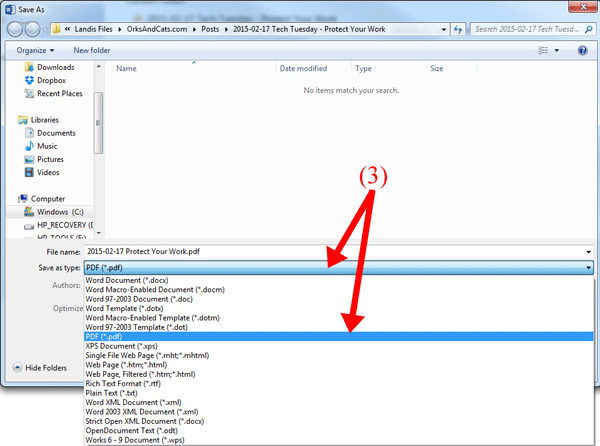
Task: Choose Word Template (*.dotx) type
Action: coord(339,308)
